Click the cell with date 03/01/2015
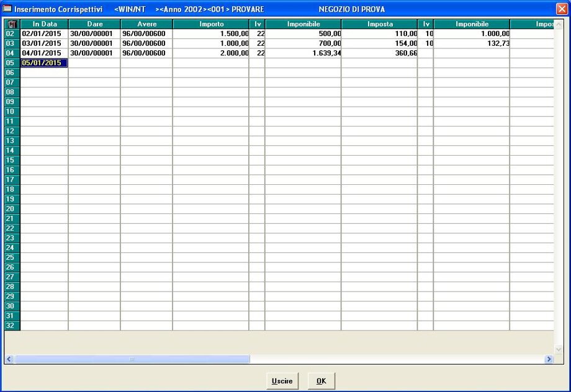 [44, 43]
